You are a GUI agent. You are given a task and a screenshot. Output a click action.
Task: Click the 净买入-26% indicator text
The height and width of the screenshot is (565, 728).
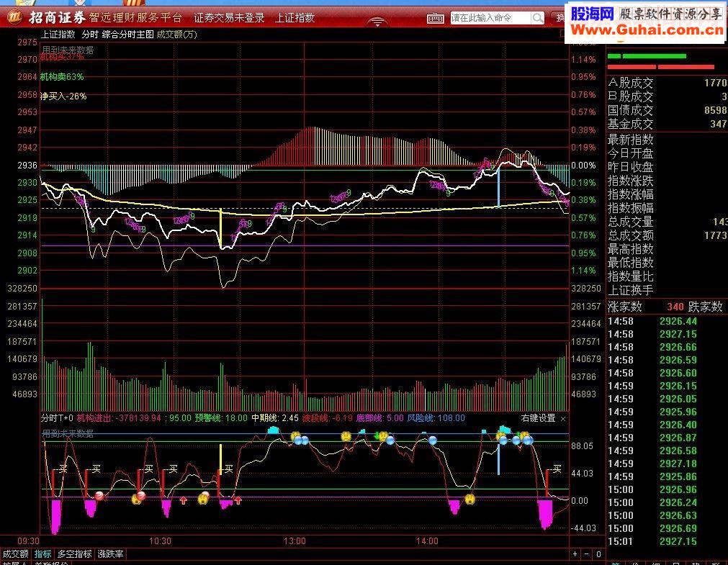tap(63, 96)
